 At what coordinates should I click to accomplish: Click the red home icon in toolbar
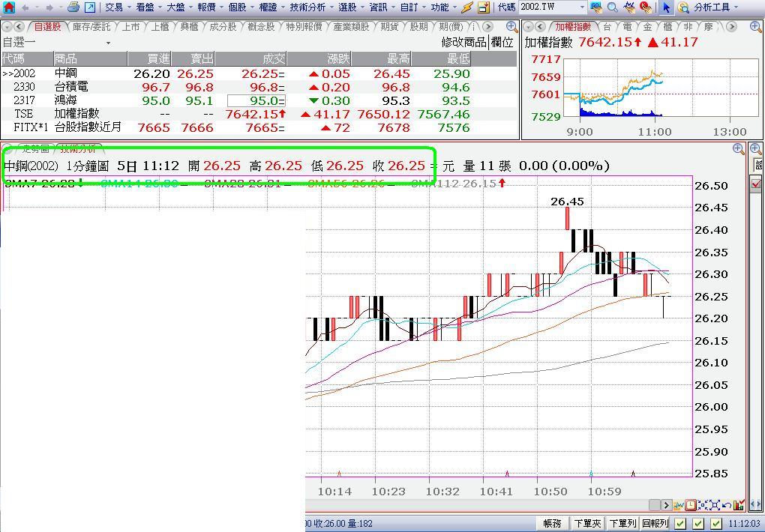[x=9, y=7]
